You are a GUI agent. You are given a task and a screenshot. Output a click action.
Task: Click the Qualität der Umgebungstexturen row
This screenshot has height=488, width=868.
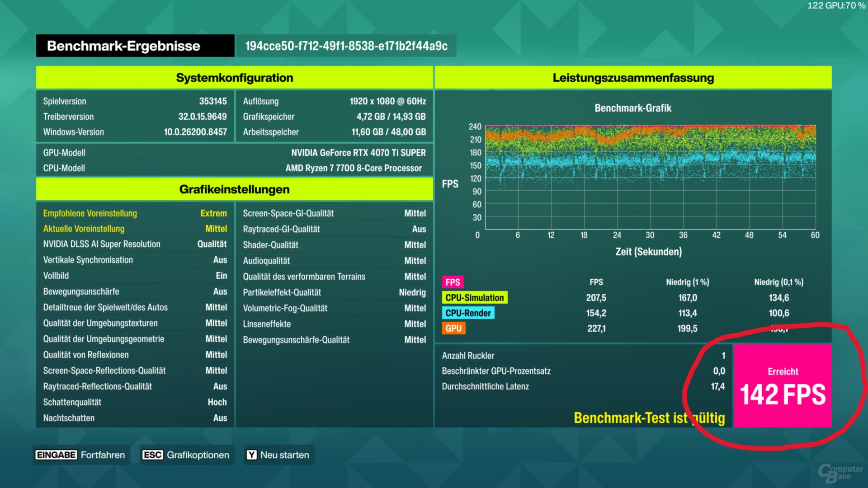click(135, 323)
